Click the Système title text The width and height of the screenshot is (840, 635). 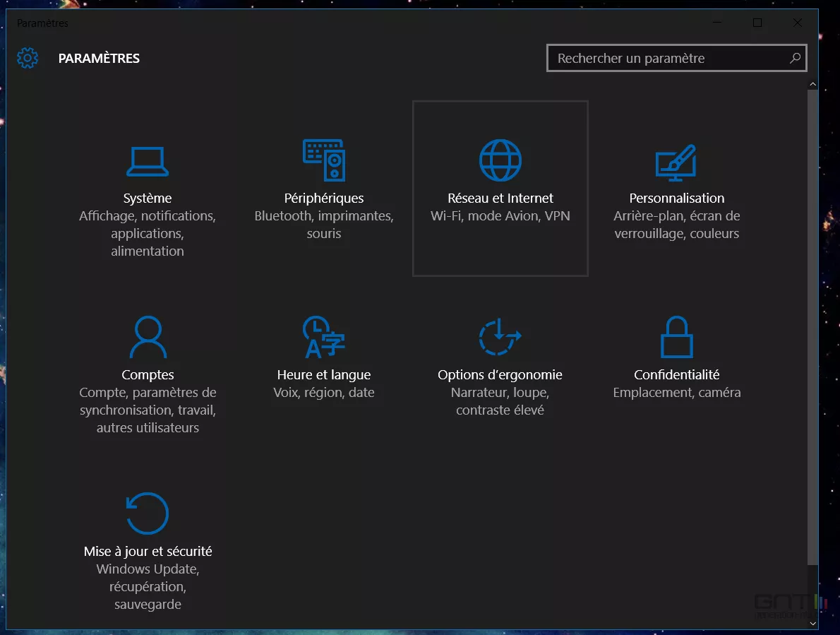tap(148, 198)
